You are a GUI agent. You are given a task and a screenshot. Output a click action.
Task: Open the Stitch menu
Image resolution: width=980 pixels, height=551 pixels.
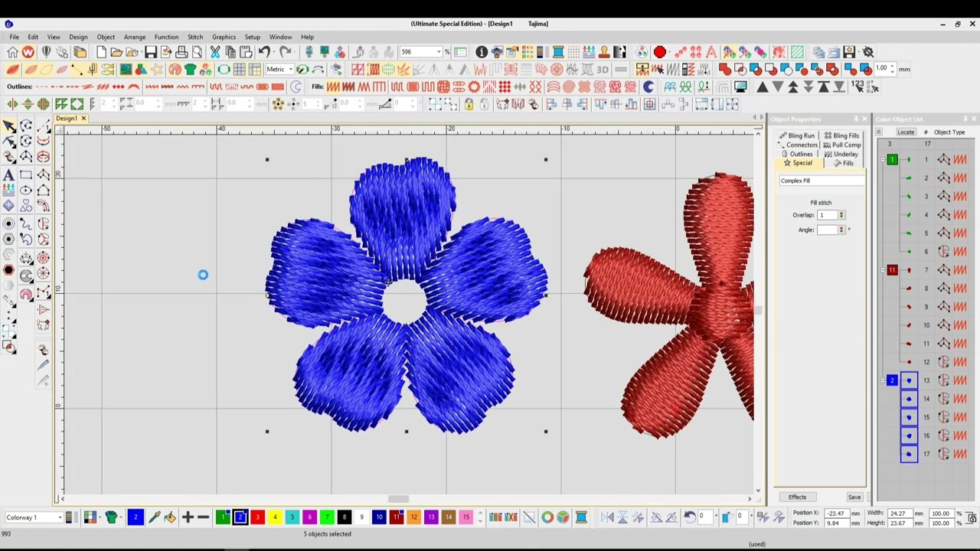coord(195,37)
